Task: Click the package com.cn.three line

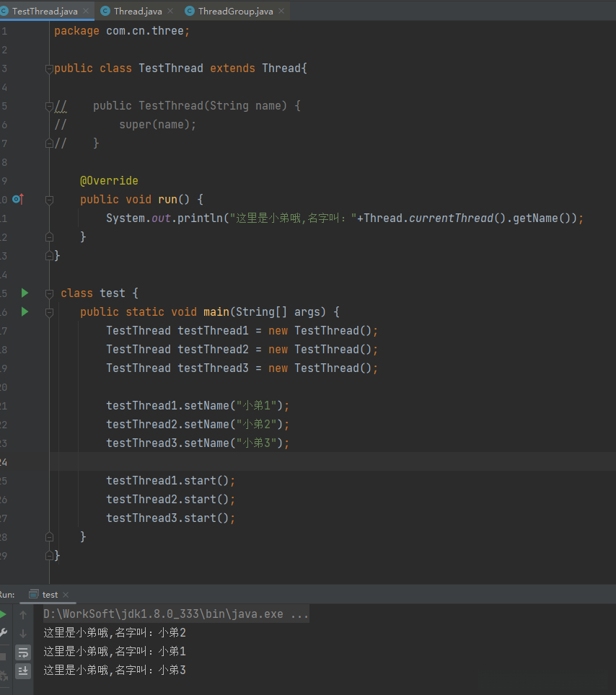Action: (122, 31)
